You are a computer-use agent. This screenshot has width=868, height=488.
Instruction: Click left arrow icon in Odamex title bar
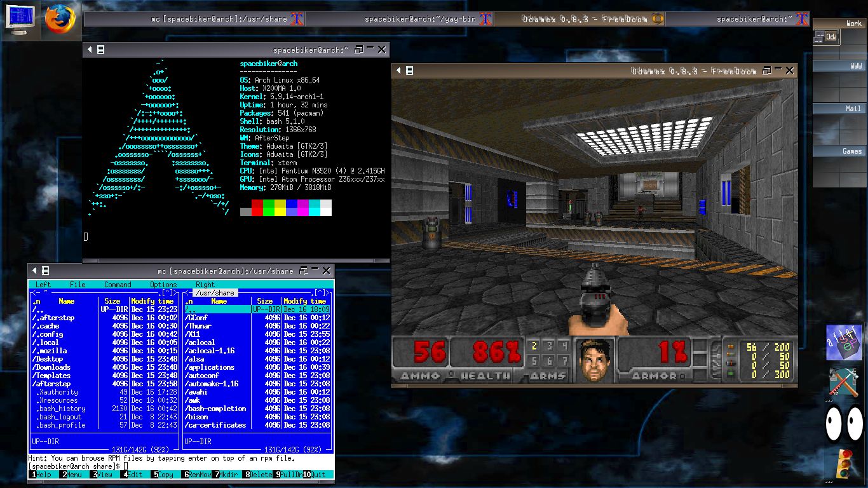click(x=398, y=71)
